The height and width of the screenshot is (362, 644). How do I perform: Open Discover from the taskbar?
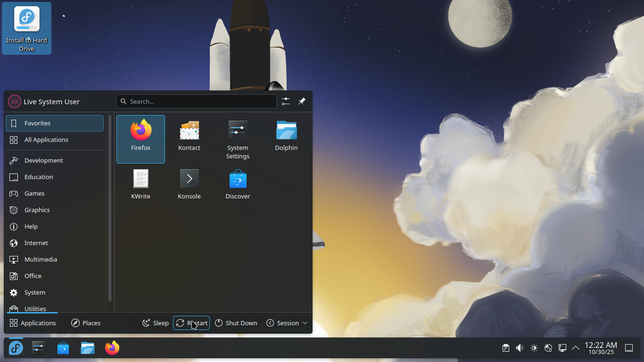pyautogui.click(x=63, y=348)
